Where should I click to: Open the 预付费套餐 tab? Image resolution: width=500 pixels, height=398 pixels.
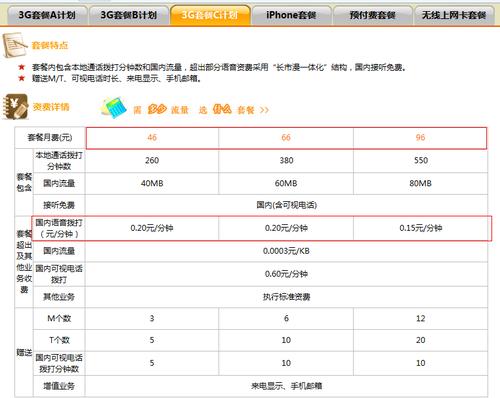pos(372,15)
